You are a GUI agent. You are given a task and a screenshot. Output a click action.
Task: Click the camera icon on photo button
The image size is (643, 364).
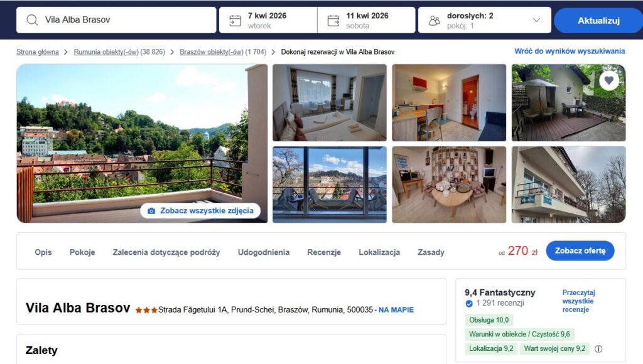[x=151, y=211]
